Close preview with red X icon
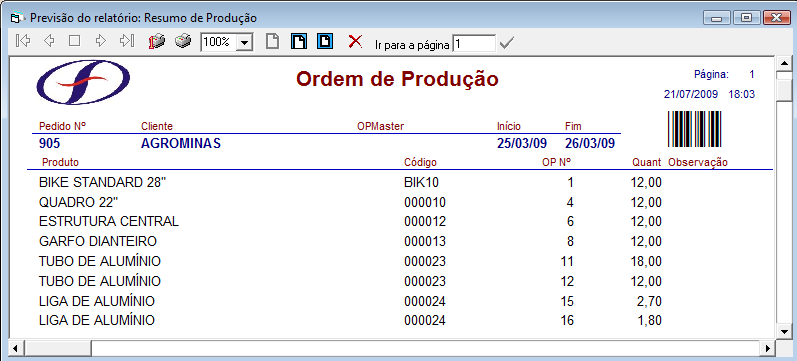Screen dimensions: 797x361 tap(355, 41)
